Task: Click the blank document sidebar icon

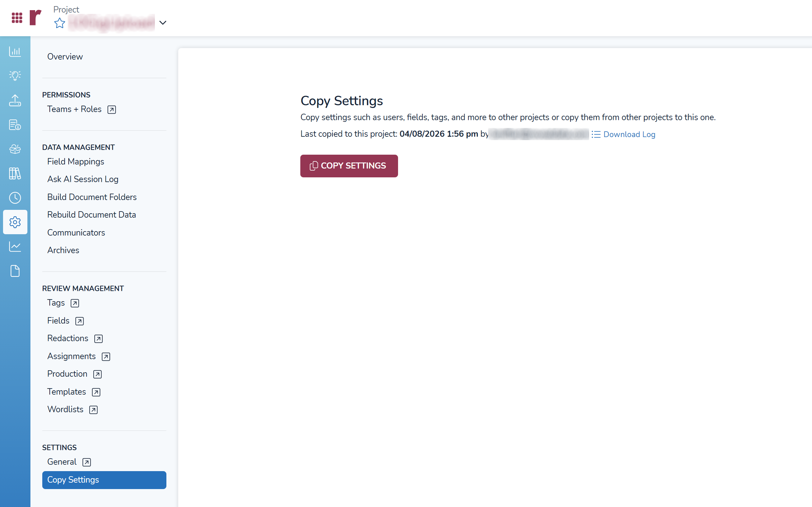Action: pos(15,271)
